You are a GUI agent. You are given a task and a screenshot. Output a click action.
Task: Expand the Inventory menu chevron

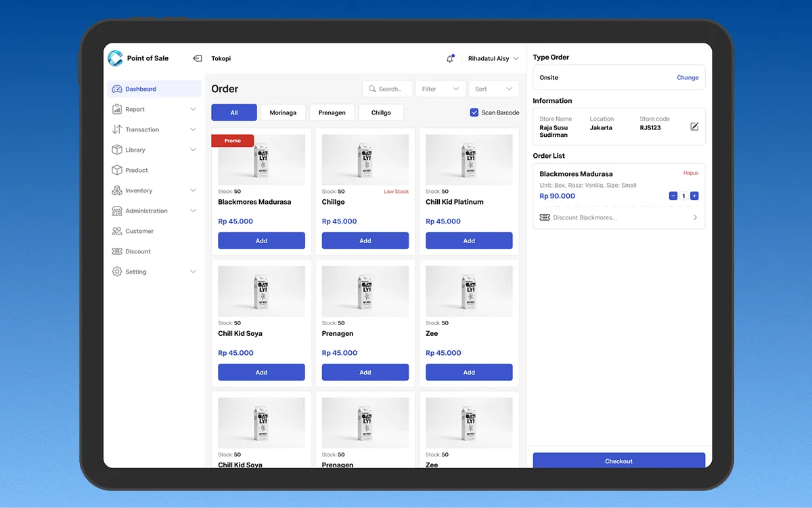[193, 190]
